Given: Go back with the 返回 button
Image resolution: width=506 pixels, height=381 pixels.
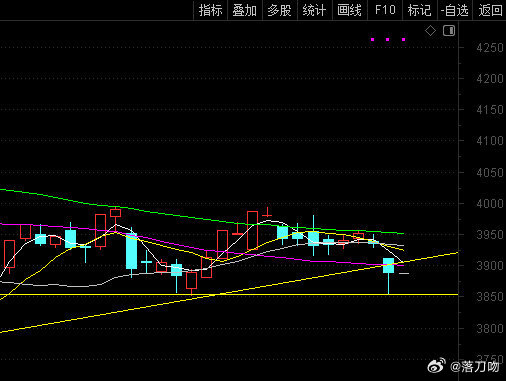Looking at the screenshot, I should 490,10.
